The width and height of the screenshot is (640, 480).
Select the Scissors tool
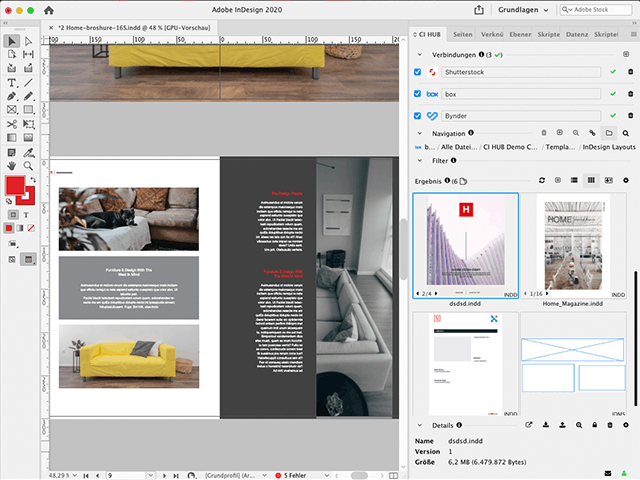12,124
